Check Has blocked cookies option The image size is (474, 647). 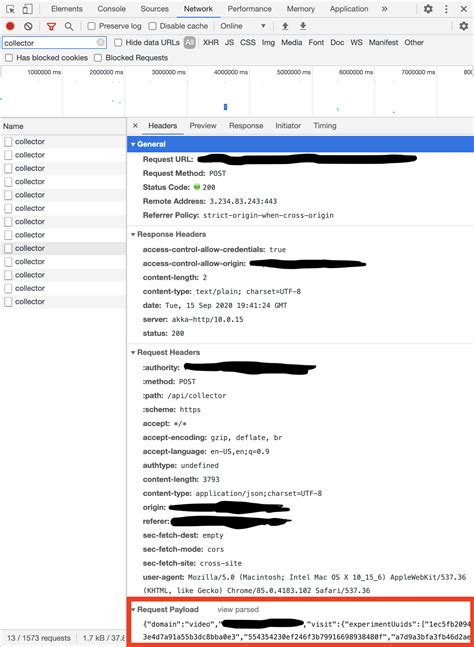coord(9,58)
